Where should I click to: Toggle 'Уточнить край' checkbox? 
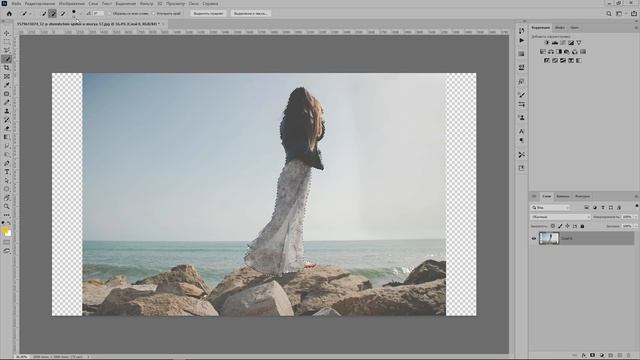pos(154,13)
